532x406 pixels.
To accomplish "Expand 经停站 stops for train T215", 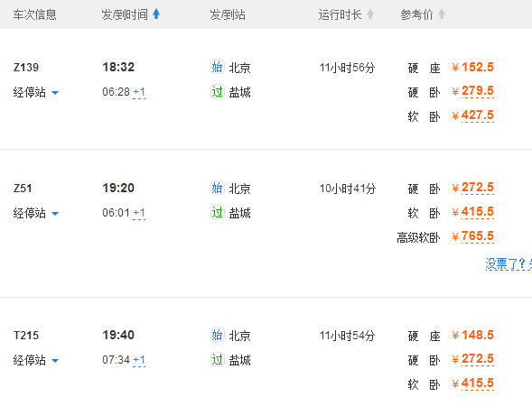I will tap(36, 360).
